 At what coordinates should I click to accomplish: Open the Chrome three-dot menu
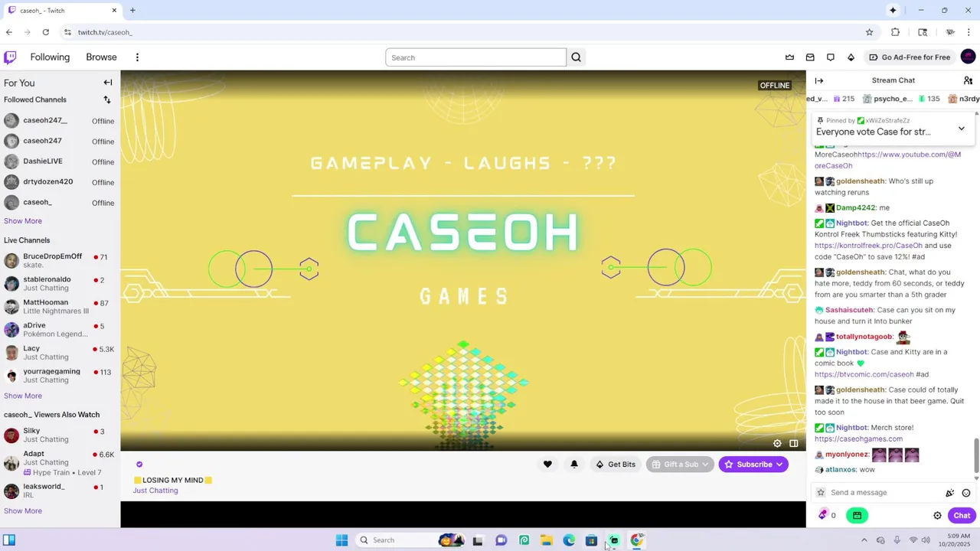click(969, 32)
